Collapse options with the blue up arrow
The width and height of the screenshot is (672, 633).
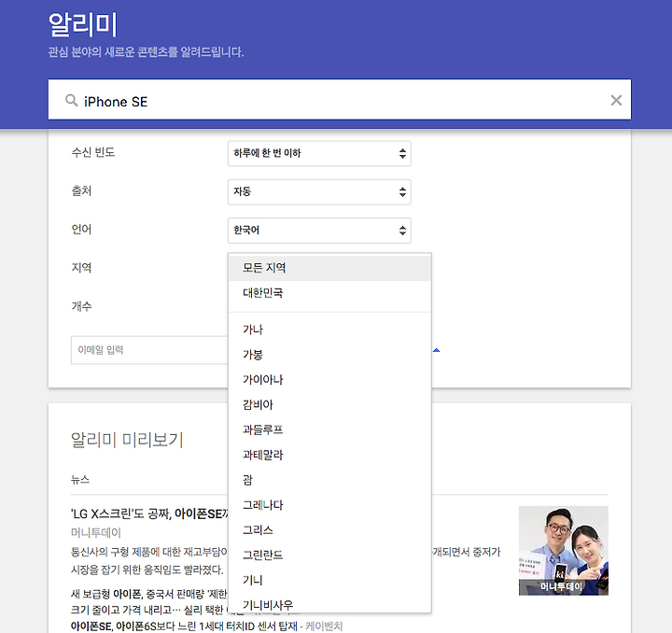(436, 350)
